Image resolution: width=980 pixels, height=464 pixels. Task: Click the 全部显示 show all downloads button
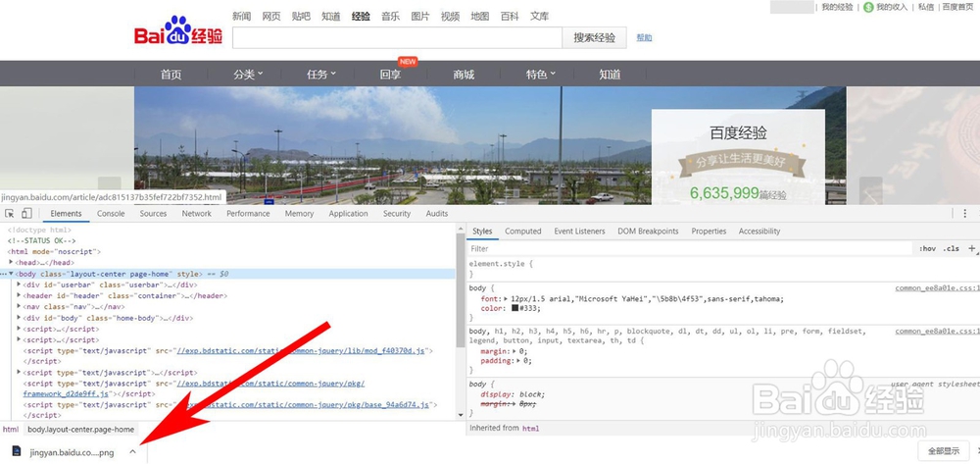pos(943,451)
